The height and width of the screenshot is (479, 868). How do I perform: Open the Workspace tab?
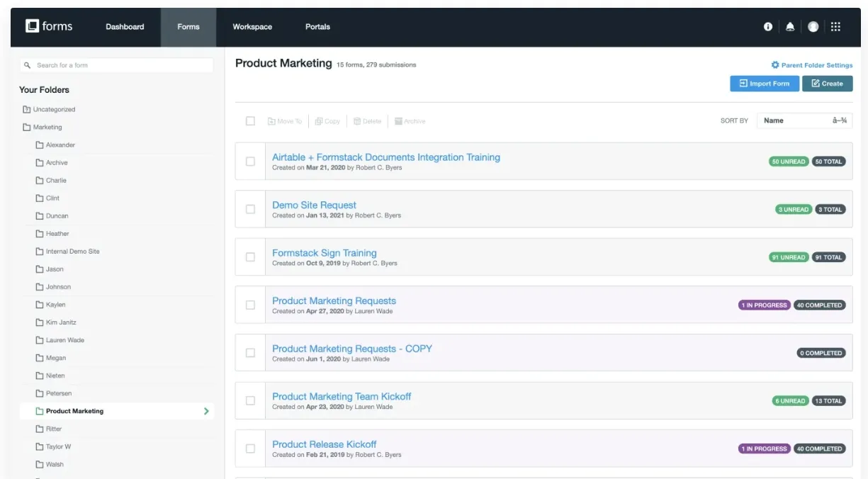(x=252, y=27)
